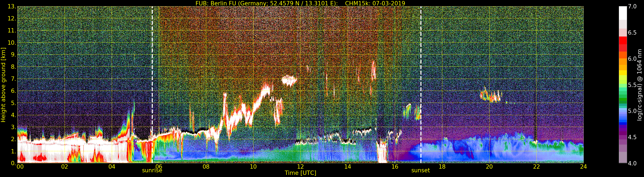The width and height of the screenshot is (644, 177).
Task: Pick the white top band of the colorbar
Action: (x=623, y=13)
